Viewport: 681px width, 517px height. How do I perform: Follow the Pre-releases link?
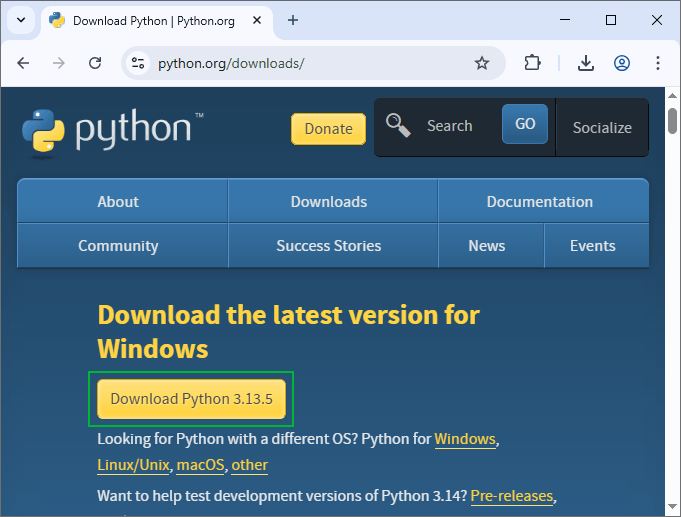[x=512, y=496]
